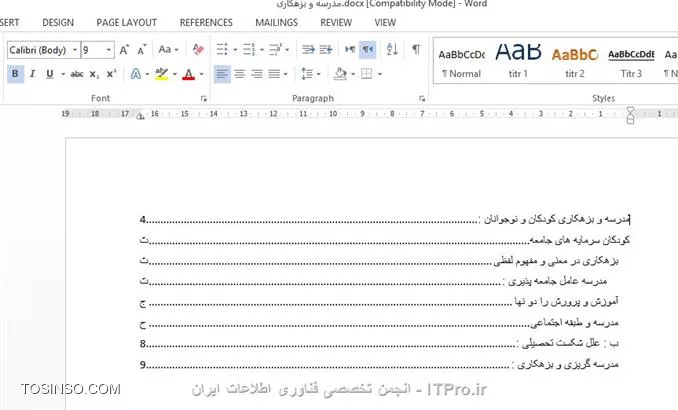Click the Shading paint bucket icon
The width and height of the screenshot is (678, 410).
340,74
